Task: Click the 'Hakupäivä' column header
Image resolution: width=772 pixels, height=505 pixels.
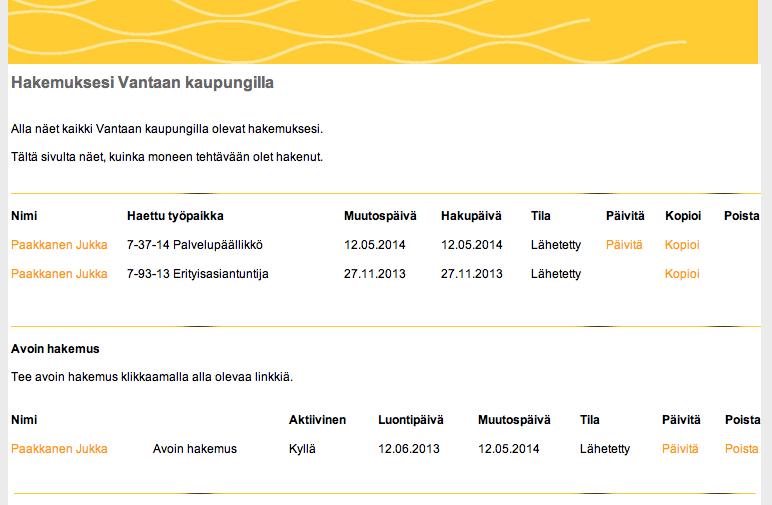Action: click(x=471, y=216)
